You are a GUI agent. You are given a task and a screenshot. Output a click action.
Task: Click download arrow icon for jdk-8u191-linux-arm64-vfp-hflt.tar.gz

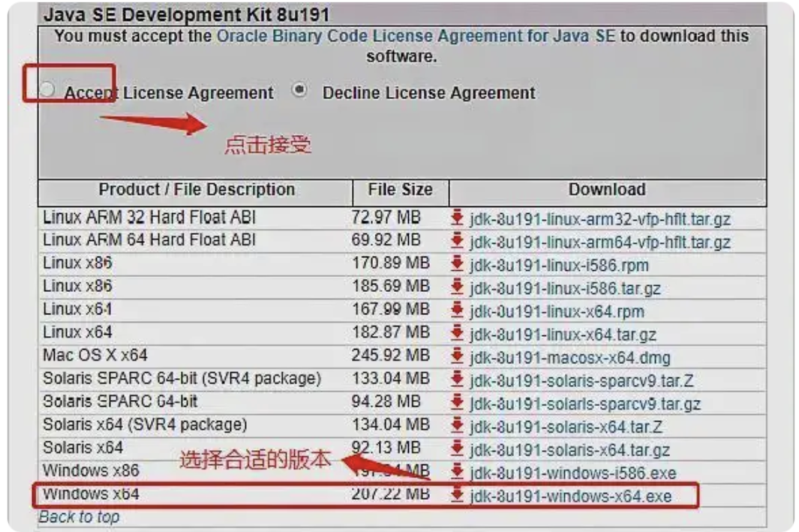(457, 241)
